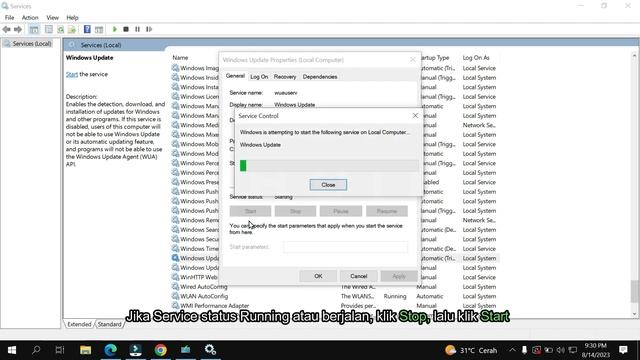Open the Settings gear on the taskbar

pos(210,350)
